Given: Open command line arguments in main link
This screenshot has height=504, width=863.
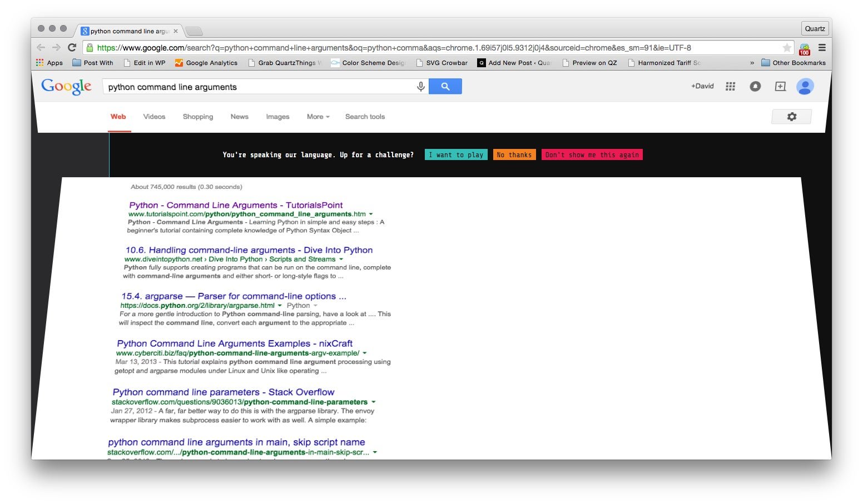Looking at the screenshot, I should pos(236,442).
